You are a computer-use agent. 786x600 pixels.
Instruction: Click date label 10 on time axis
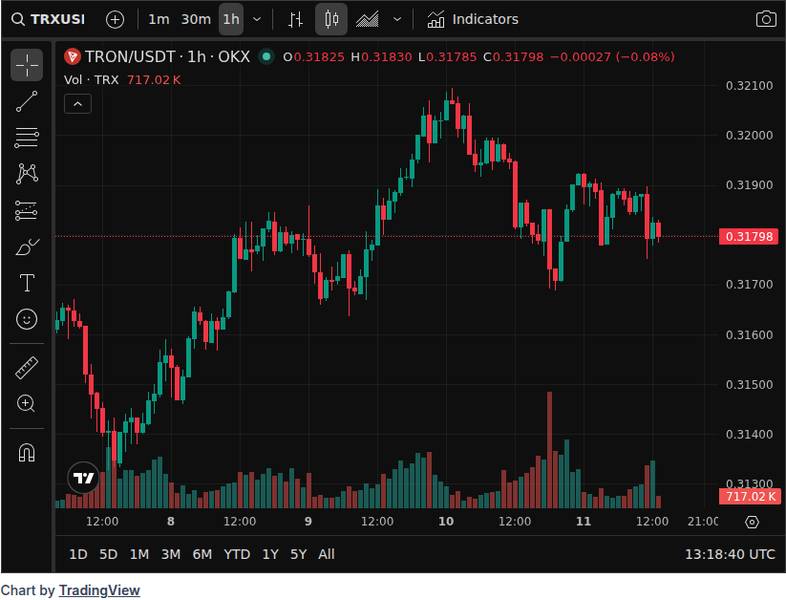pos(446,521)
